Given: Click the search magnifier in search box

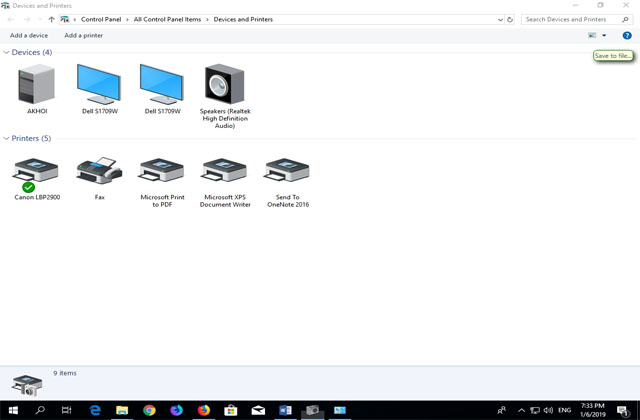Looking at the screenshot, I should point(625,19).
